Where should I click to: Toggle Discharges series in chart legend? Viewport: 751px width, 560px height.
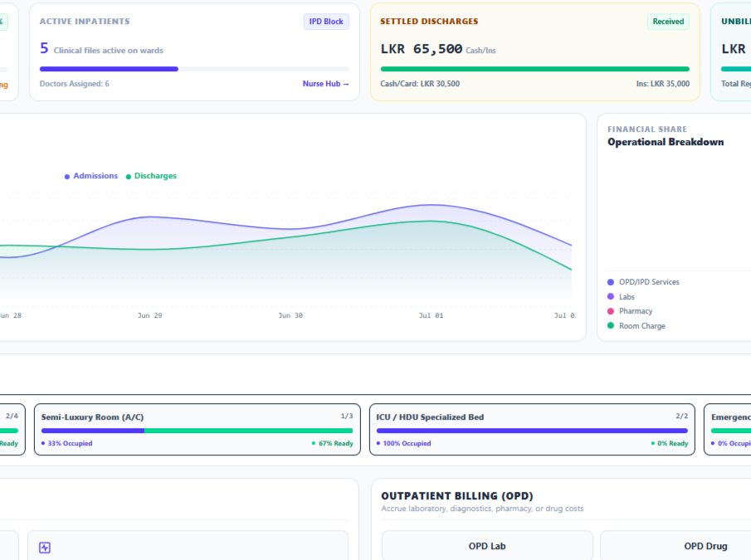point(151,176)
